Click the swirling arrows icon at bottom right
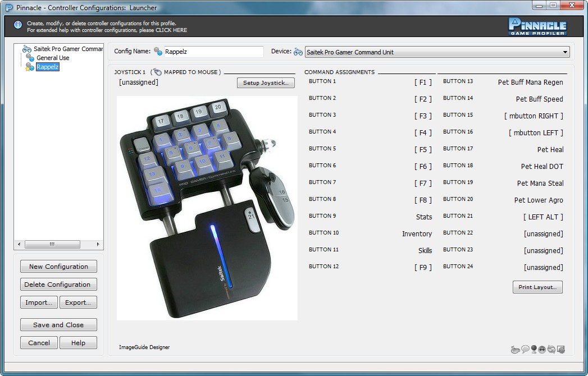This screenshot has width=588, height=376. (x=551, y=350)
